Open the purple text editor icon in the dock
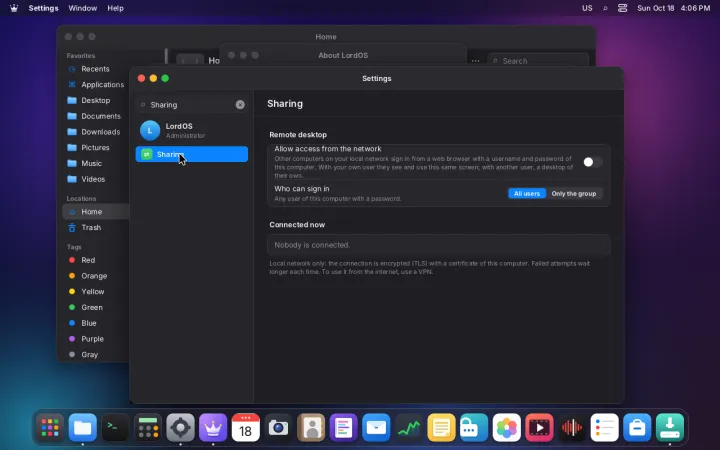Screen dimensions: 720x450 point(343,428)
